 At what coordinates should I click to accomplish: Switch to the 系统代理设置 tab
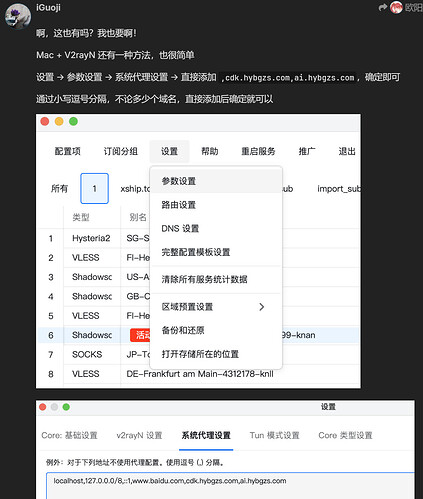(x=206, y=435)
